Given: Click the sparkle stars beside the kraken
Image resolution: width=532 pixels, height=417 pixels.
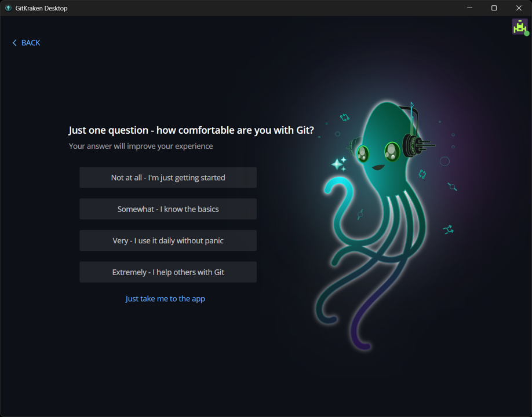Looking at the screenshot, I should coord(339,164).
